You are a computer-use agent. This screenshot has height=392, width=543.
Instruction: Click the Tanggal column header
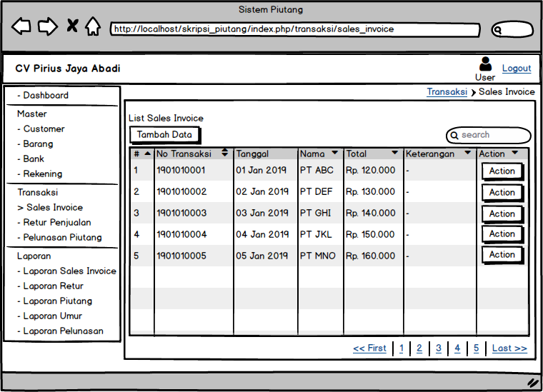(x=266, y=154)
